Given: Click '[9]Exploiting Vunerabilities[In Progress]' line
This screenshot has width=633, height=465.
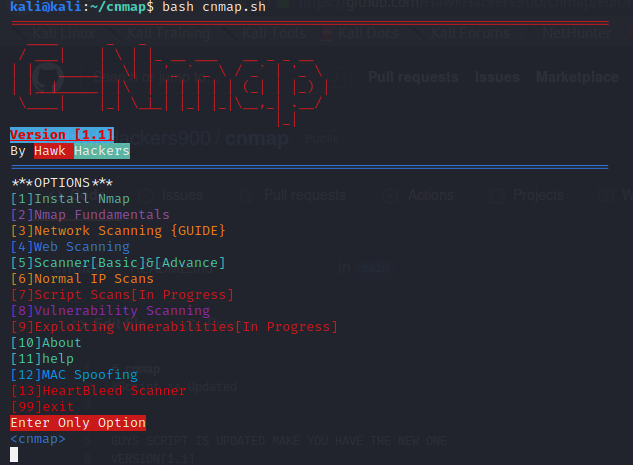Looking at the screenshot, I should click(x=174, y=327).
